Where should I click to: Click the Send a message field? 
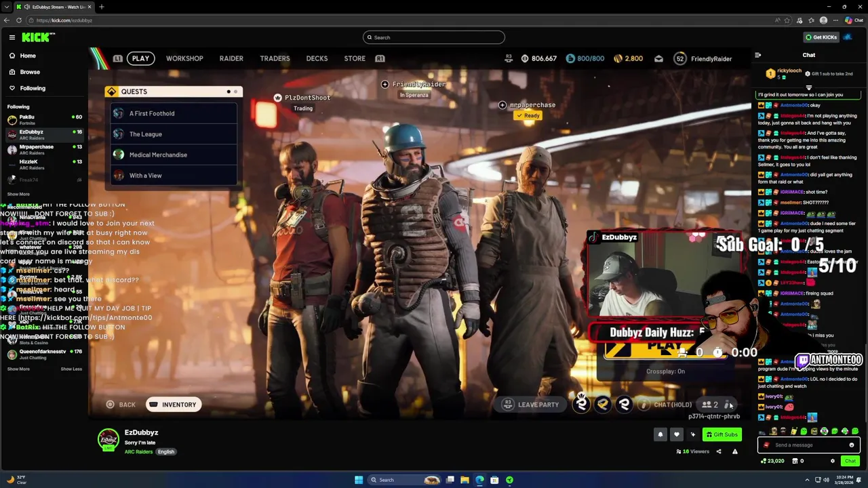point(808,445)
